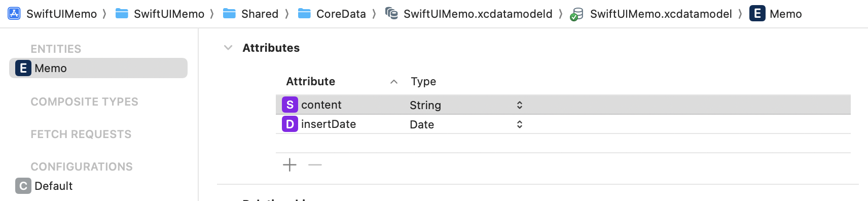This screenshot has width=868, height=201.
Task: Collapse the Attributes section chevron
Action: [x=228, y=48]
